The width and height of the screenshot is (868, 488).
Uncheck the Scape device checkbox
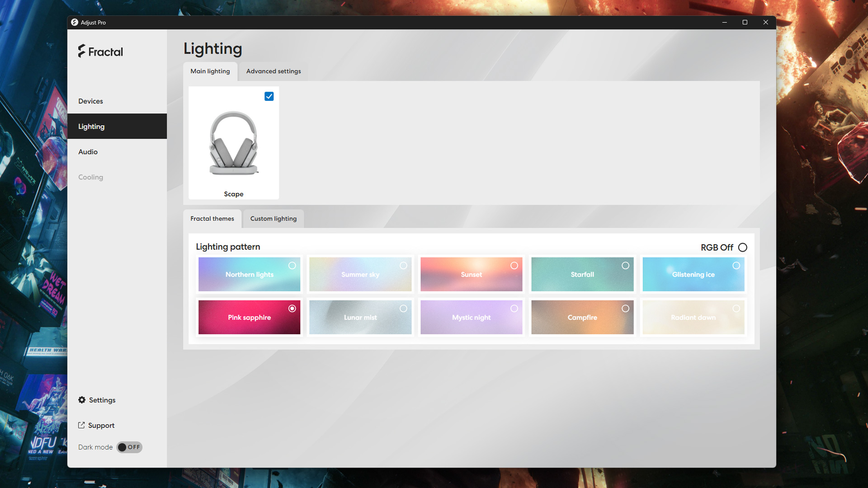tap(269, 96)
